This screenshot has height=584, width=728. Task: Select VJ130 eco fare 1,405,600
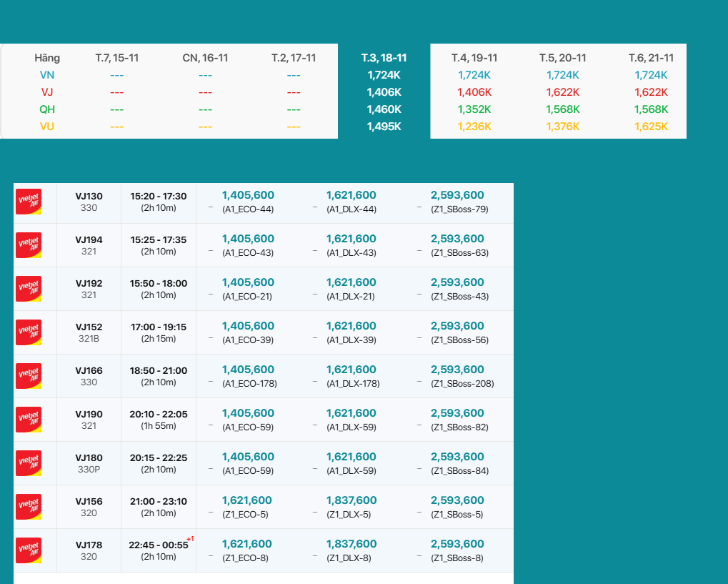[248, 195]
